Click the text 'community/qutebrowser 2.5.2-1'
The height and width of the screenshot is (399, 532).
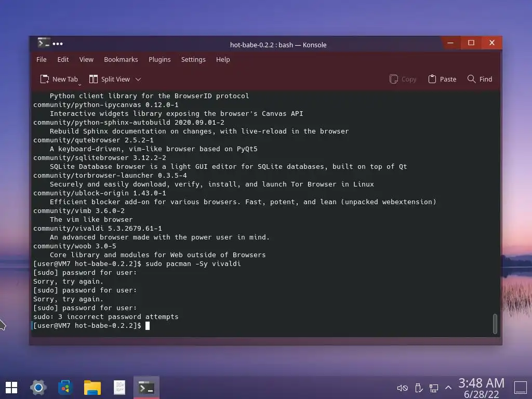coord(94,140)
